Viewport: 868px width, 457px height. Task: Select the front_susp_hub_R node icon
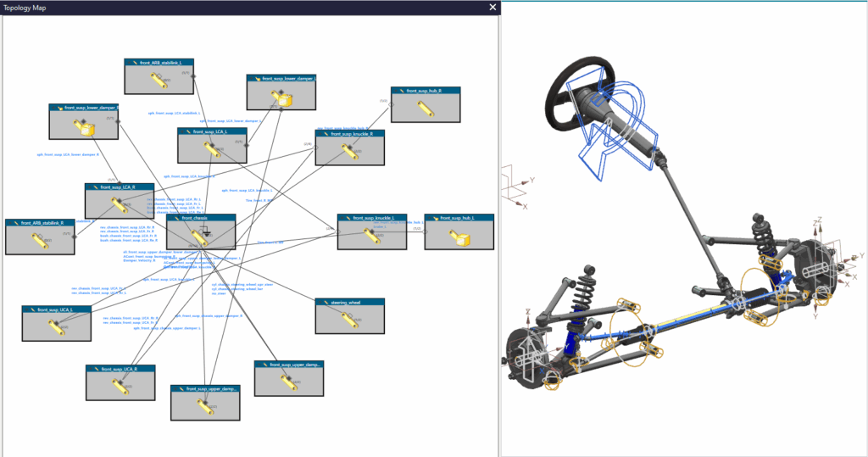pyautogui.click(x=425, y=109)
